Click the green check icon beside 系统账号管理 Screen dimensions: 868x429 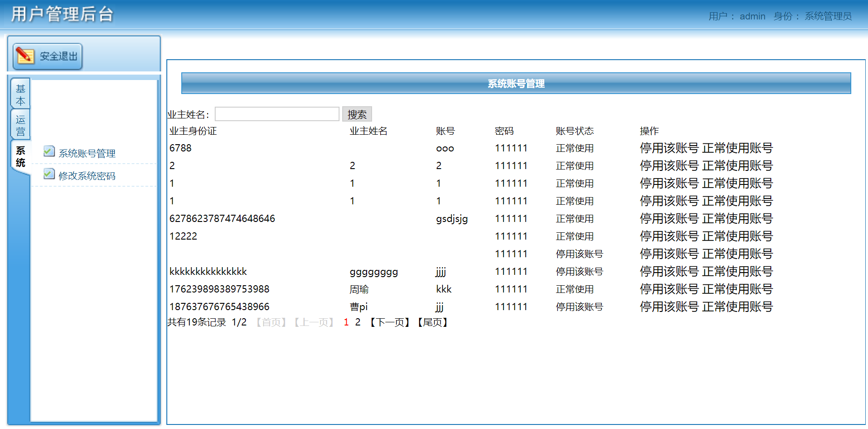49,151
